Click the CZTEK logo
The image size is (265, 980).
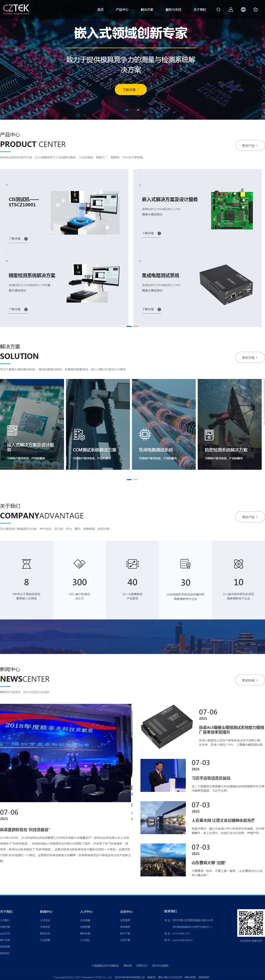pyautogui.click(x=16, y=9)
